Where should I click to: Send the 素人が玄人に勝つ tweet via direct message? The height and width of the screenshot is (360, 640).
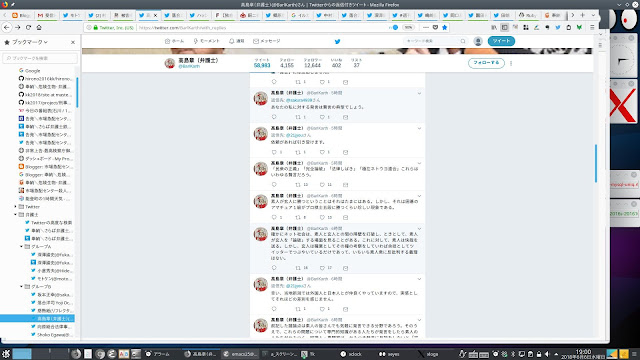(345, 218)
